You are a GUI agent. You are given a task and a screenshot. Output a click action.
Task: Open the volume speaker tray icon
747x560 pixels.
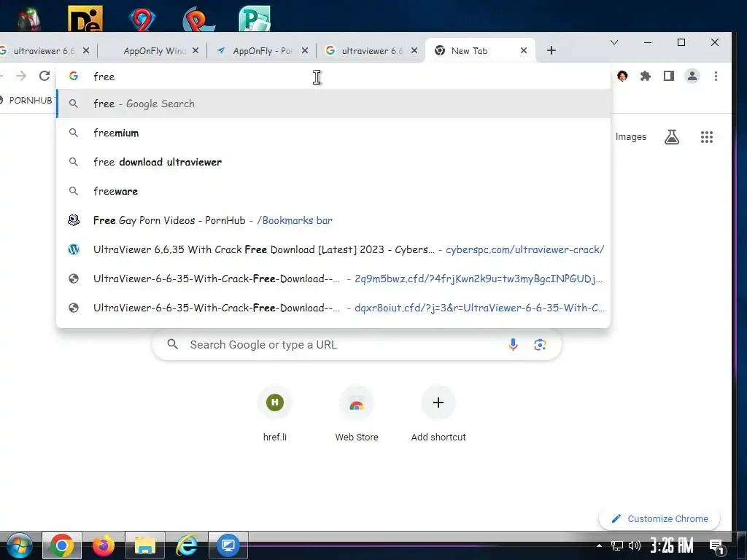(x=634, y=545)
